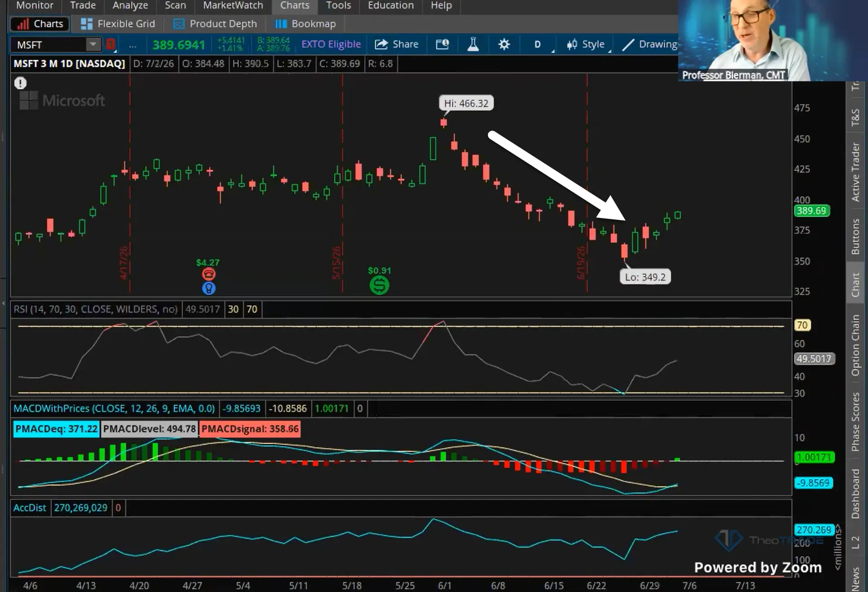
Task: Open the Product Depth view
Action: (215, 24)
